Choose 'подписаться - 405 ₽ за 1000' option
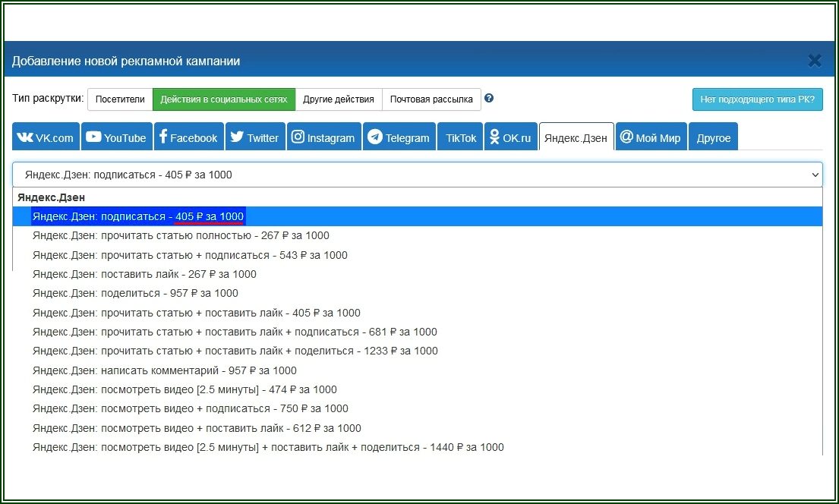 (x=418, y=216)
